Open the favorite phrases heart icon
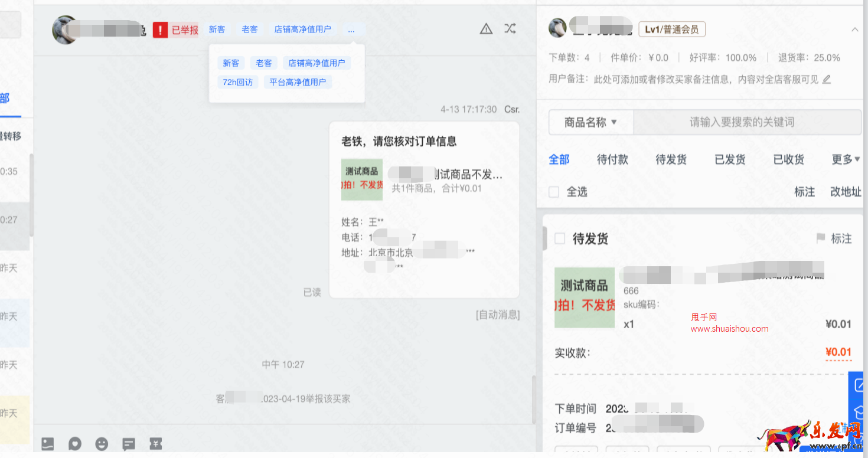868x458 pixels. point(74,443)
